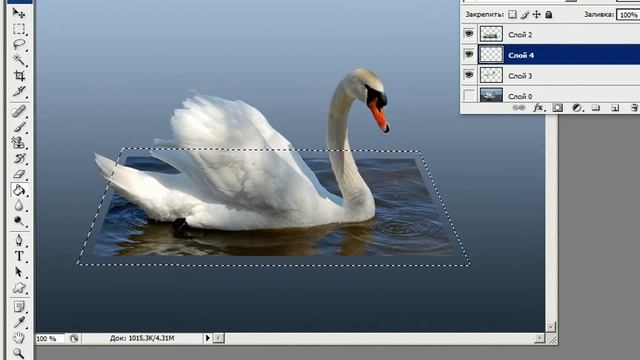Toggle lock image pixels brush icon

(525, 15)
